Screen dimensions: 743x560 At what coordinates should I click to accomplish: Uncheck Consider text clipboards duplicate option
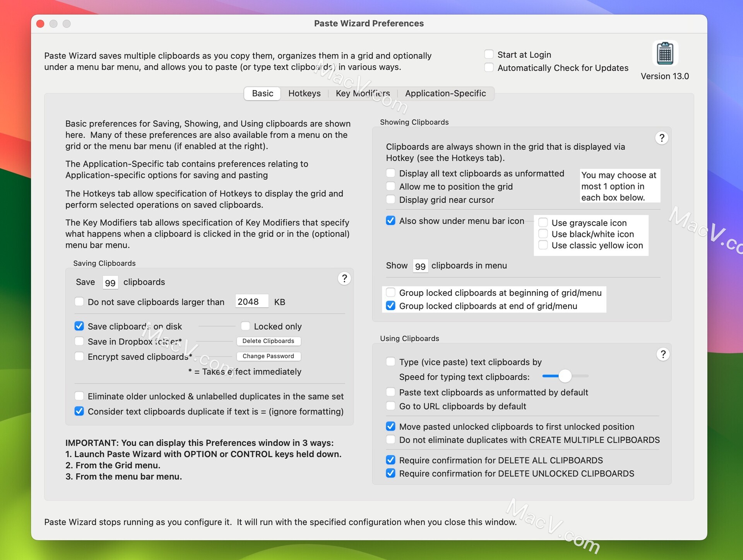point(79,411)
